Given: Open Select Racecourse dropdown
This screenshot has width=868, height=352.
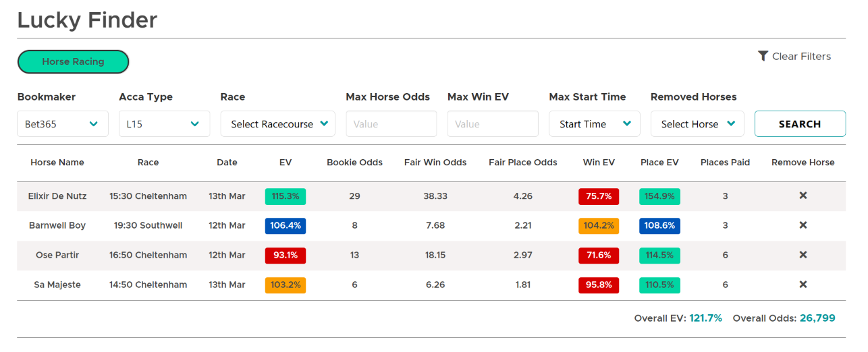Looking at the screenshot, I should tap(278, 124).
